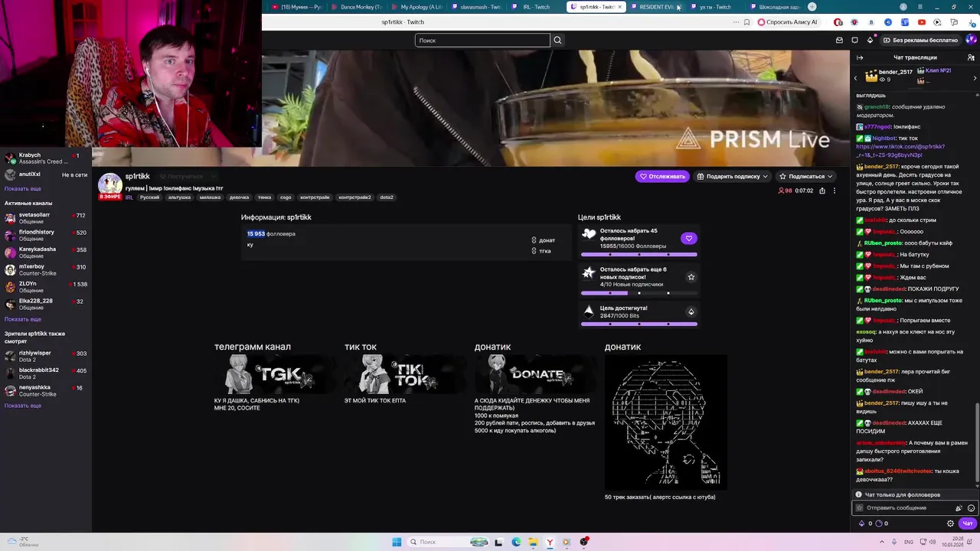Click the Поиск search field
Viewport: 980px width, 551px height.
pyautogui.click(x=482, y=40)
